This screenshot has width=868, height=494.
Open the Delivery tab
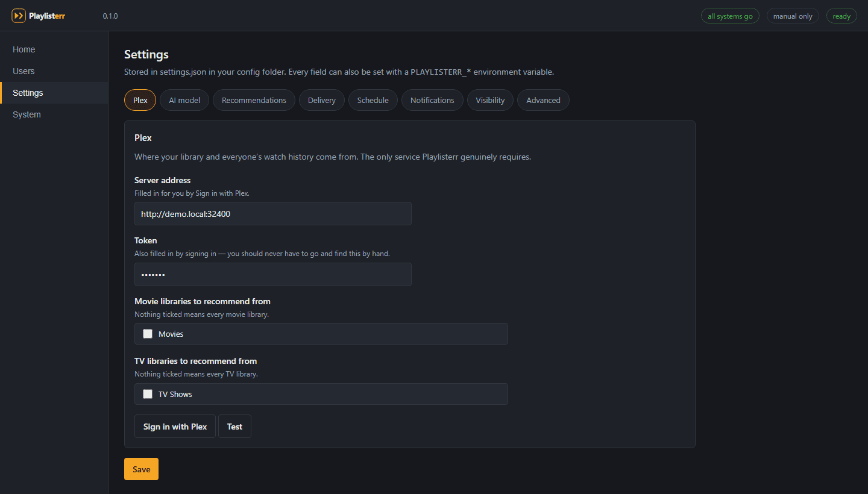tap(322, 100)
